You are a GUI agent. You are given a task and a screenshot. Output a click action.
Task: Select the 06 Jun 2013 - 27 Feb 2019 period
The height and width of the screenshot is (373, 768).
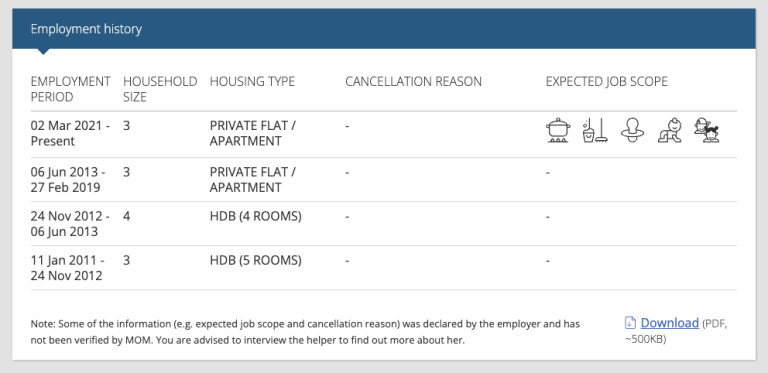(68, 180)
